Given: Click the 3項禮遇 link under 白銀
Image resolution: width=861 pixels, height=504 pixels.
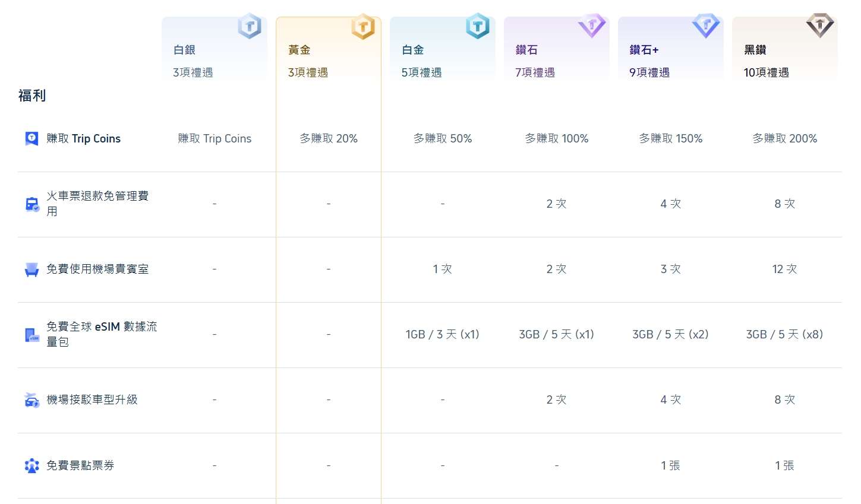Looking at the screenshot, I should [x=192, y=72].
